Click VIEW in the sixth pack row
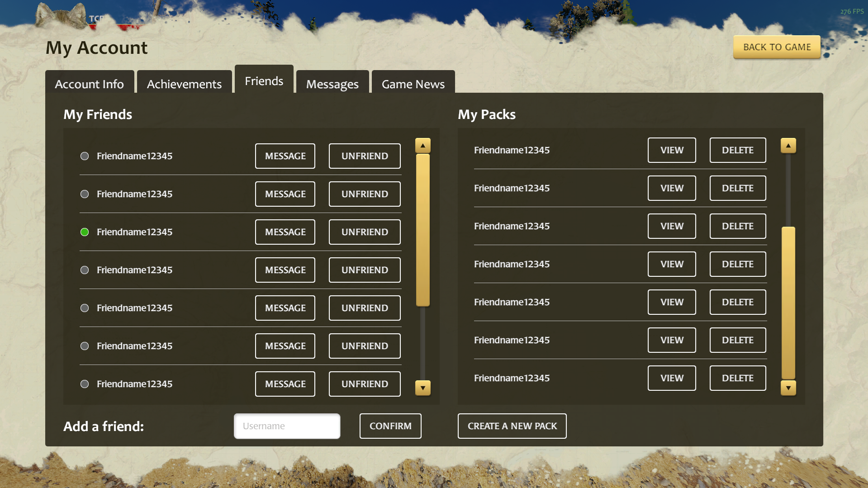The image size is (868, 488). click(x=672, y=340)
